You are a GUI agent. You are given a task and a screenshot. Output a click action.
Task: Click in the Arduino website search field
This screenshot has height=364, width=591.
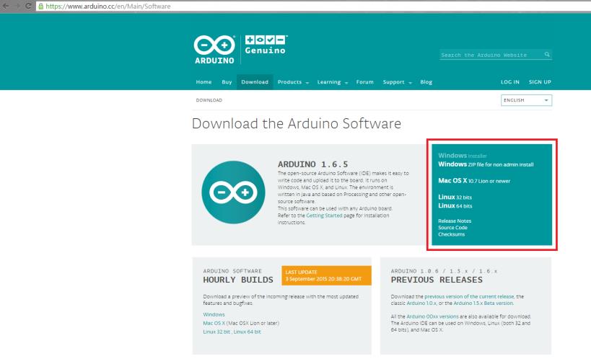click(x=491, y=56)
